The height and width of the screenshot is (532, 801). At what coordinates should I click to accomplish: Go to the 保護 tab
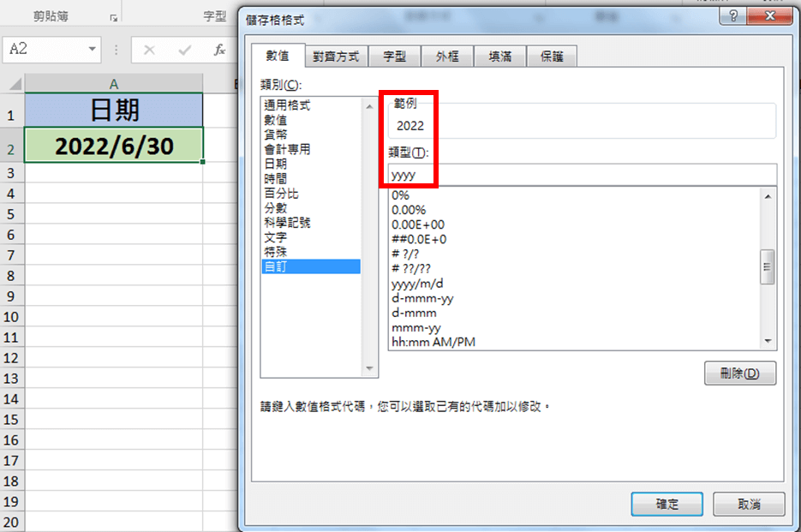click(x=552, y=57)
